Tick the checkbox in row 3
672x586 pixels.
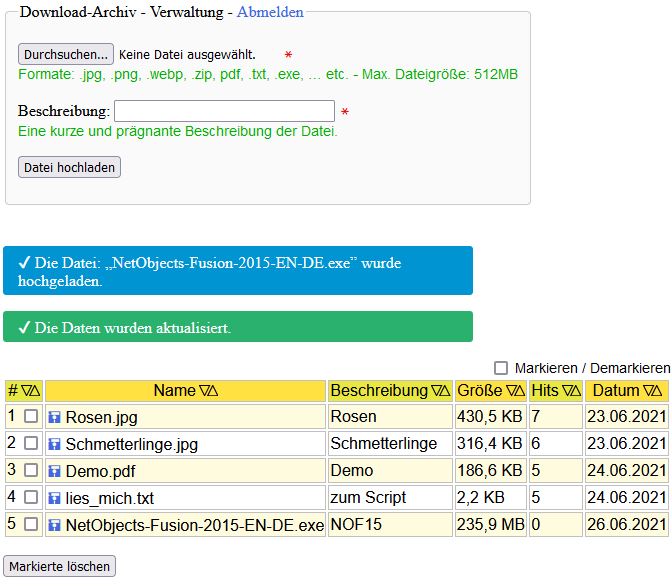pos(31,470)
